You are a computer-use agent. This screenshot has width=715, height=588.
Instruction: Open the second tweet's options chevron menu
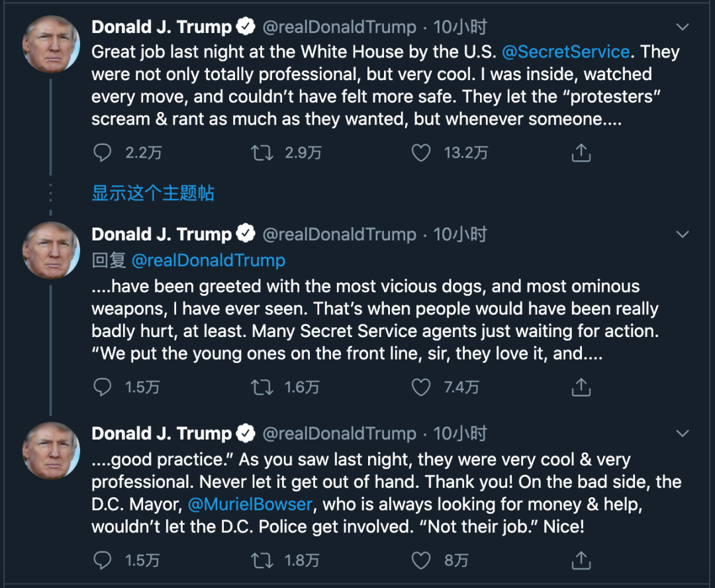(x=682, y=234)
